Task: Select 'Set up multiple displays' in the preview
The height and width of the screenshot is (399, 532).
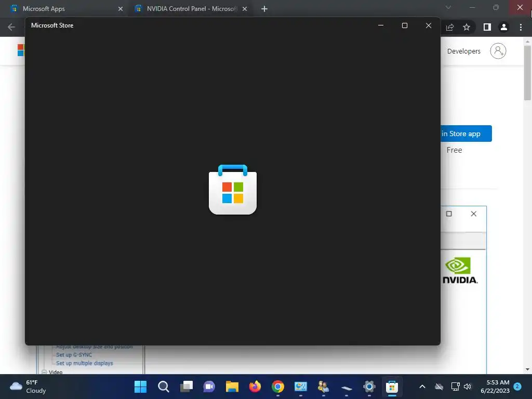Action: 85,363
